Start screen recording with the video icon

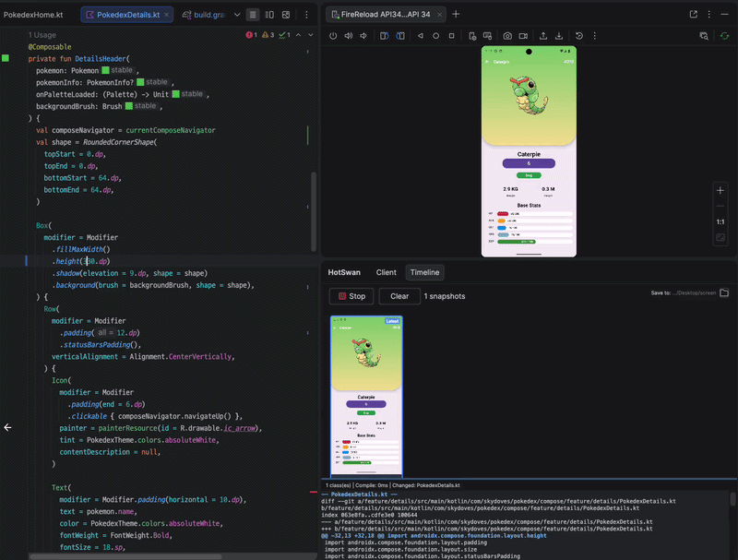pos(523,36)
